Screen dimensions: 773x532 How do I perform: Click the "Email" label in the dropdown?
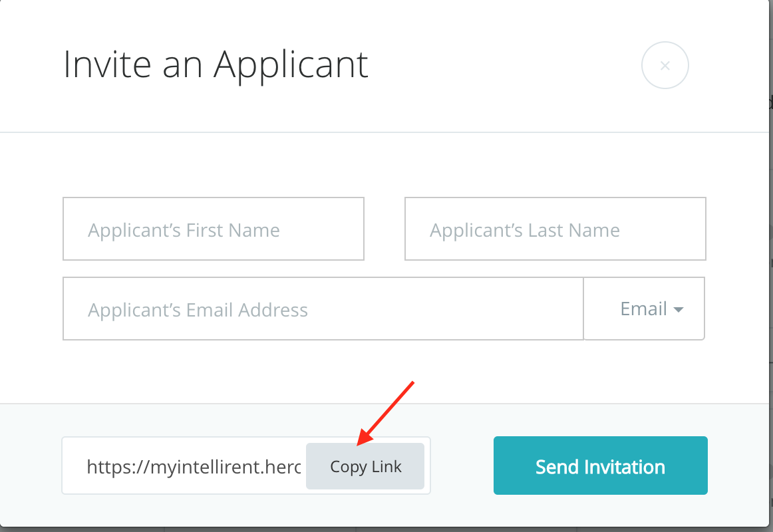tap(643, 309)
